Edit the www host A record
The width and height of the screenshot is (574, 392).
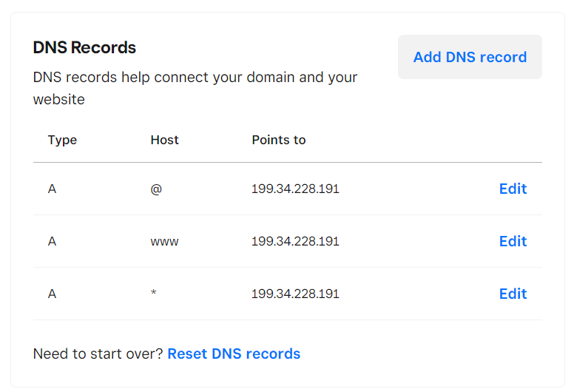(x=513, y=241)
